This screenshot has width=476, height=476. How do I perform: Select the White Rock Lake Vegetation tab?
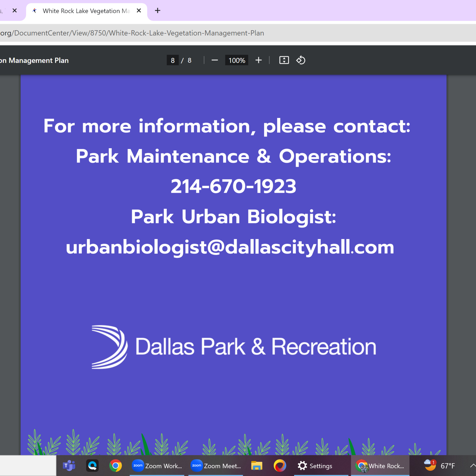(x=84, y=11)
